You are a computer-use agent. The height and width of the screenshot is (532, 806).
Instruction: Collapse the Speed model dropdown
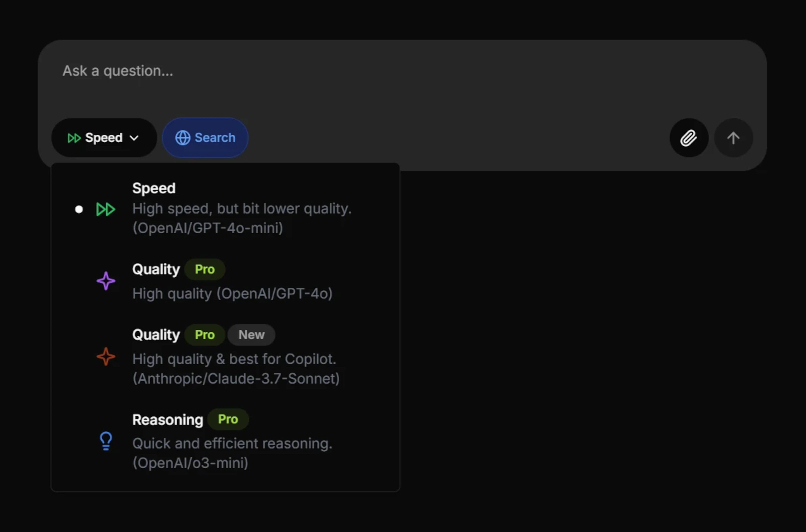click(104, 138)
